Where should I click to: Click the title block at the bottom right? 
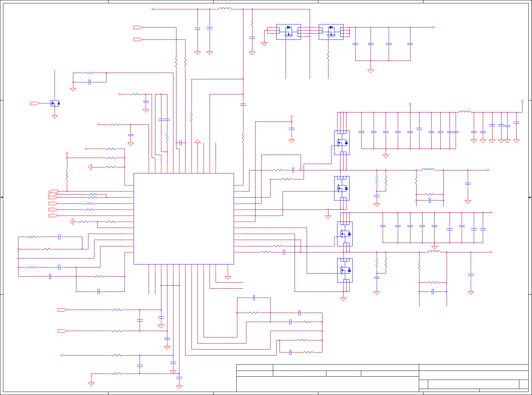(382, 378)
